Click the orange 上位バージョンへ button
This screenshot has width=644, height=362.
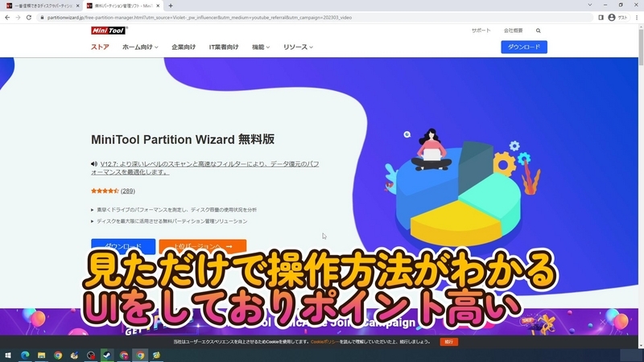point(203,246)
